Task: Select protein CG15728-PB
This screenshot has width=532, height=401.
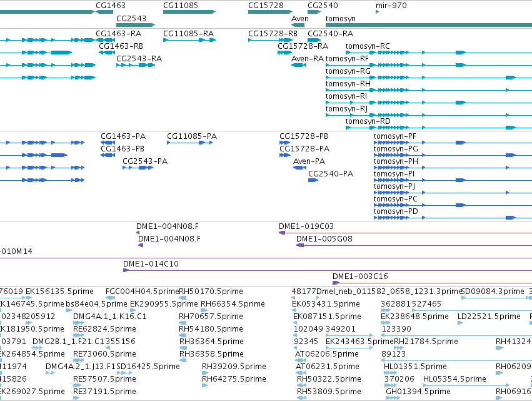Action: coord(304,136)
